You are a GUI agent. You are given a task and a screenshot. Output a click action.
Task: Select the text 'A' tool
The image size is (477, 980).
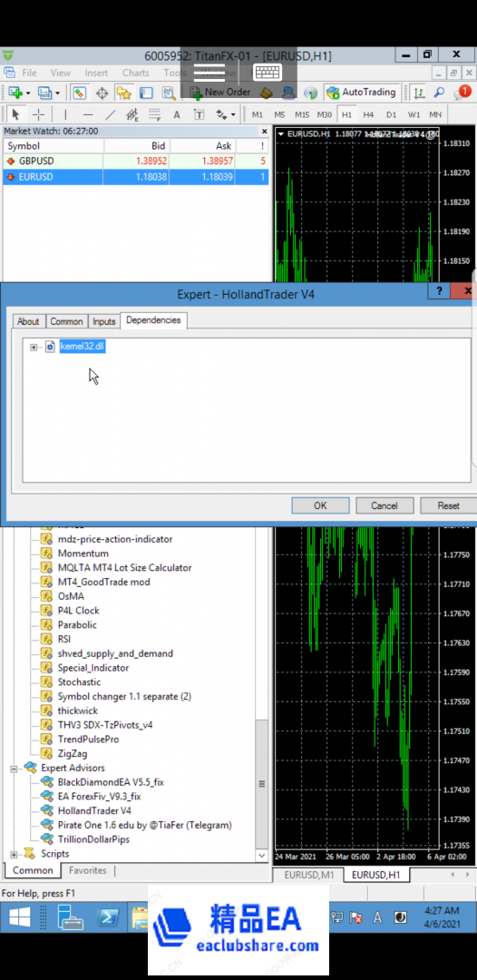[x=177, y=114]
